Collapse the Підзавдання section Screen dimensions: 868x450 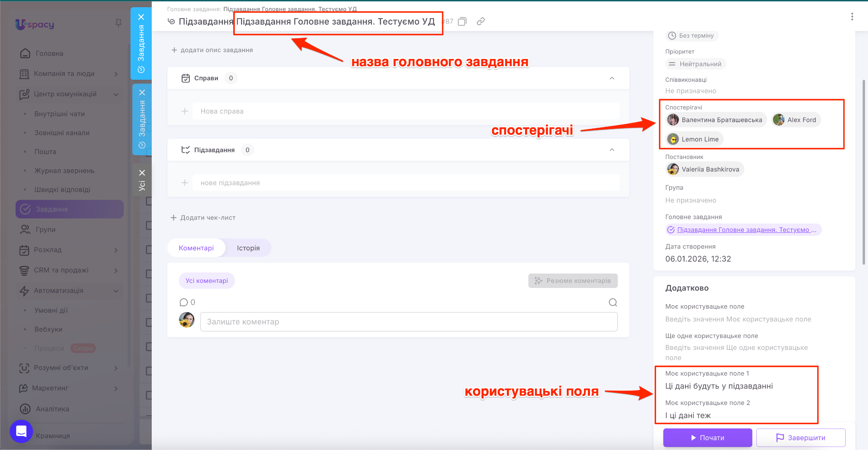point(612,150)
